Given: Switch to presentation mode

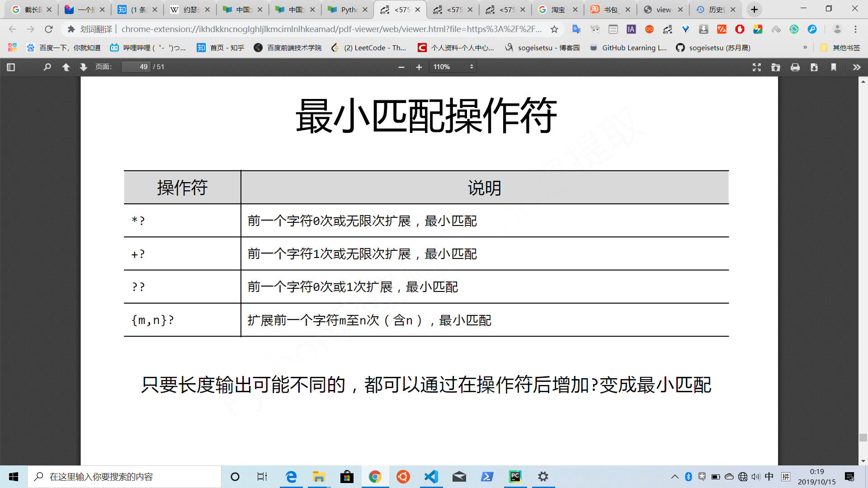Looking at the screenshot, I should pyautogui.click(x=757, y=67).
